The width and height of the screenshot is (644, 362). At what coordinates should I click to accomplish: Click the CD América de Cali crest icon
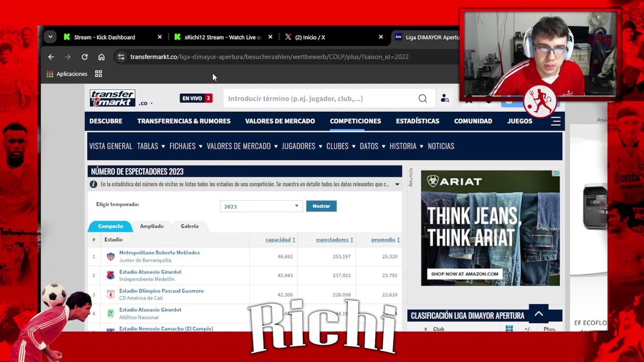pos(111,295)
